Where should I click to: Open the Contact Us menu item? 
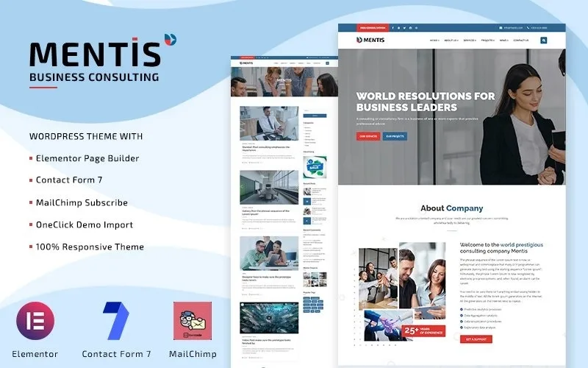[x=521, y=40]
